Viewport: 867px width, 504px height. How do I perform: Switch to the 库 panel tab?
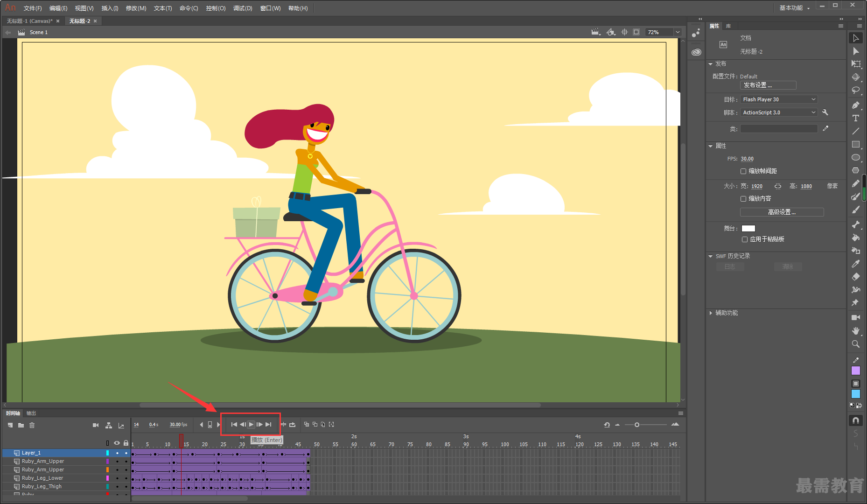[x=728, y=26]
